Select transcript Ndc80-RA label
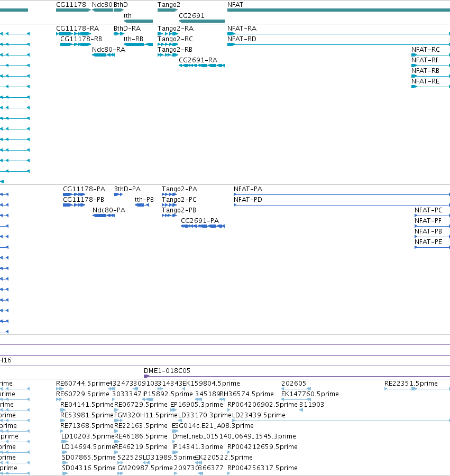This screenshot has height=476, width=450. coord(108,50)
